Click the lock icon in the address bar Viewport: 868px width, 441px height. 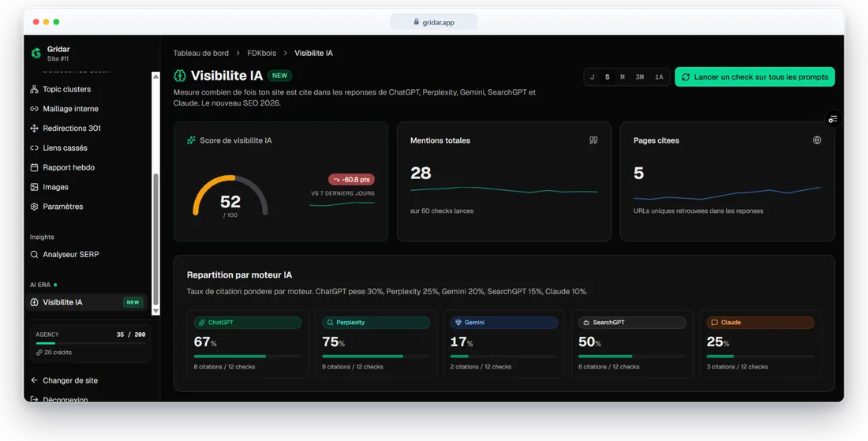click(417, 22)
